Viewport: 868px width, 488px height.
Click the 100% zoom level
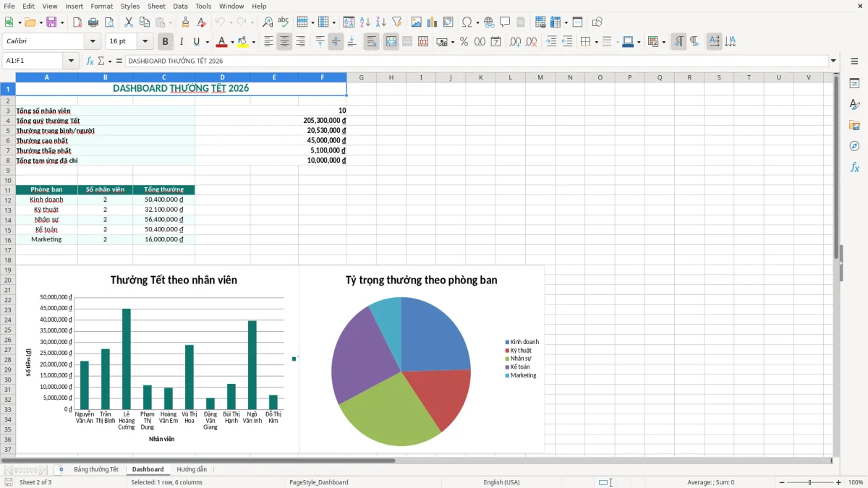point(856,482)
